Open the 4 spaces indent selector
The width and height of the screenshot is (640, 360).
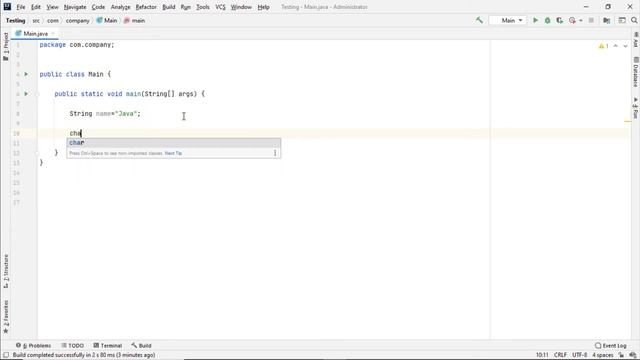(603, 355)
